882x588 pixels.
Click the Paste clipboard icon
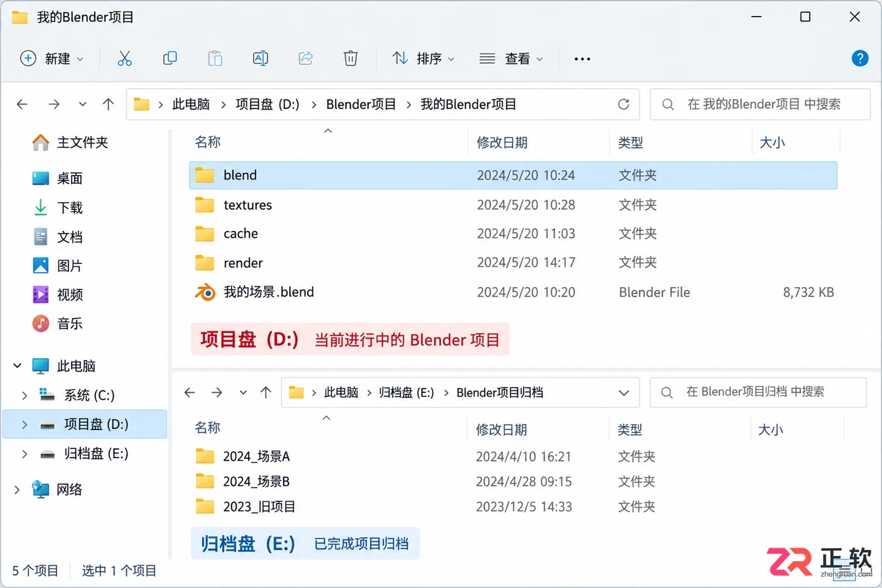click(x=215, y=58)
